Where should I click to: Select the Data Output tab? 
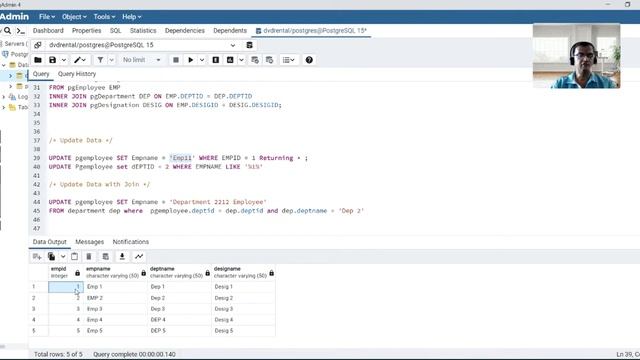[49, 242]
